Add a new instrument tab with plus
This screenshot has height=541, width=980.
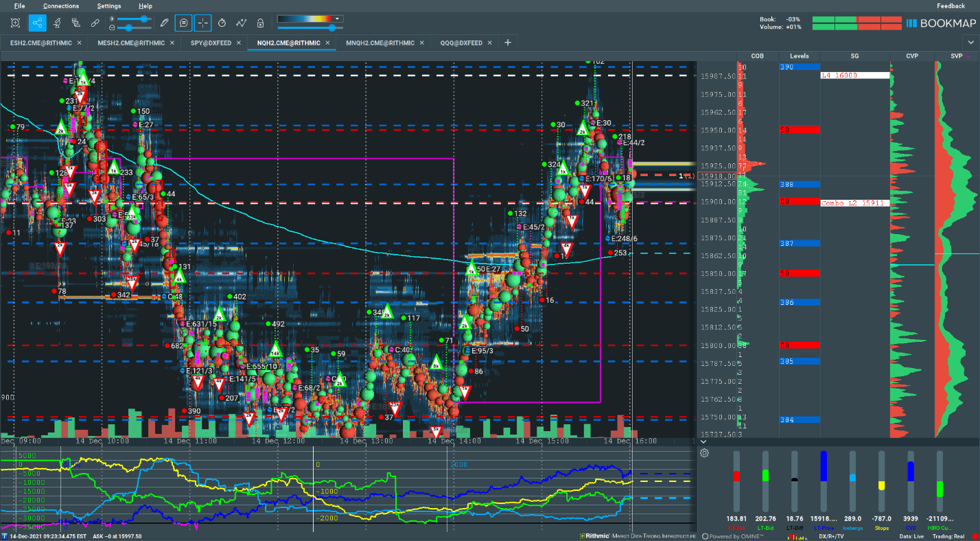click(508, 43)
